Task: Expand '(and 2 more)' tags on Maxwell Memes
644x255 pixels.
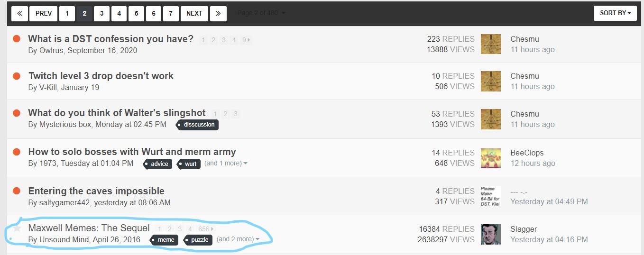Action: 238,239
